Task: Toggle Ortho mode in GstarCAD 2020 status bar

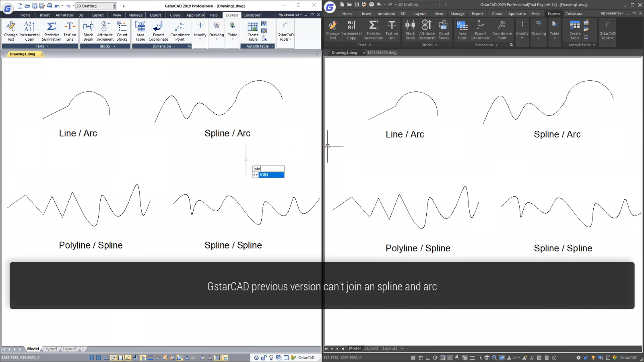Action: pos(428,358)
